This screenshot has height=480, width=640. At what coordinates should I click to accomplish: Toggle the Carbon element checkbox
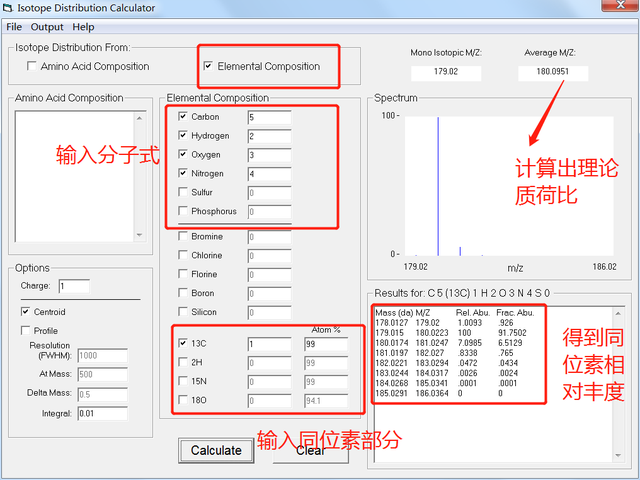182,117
